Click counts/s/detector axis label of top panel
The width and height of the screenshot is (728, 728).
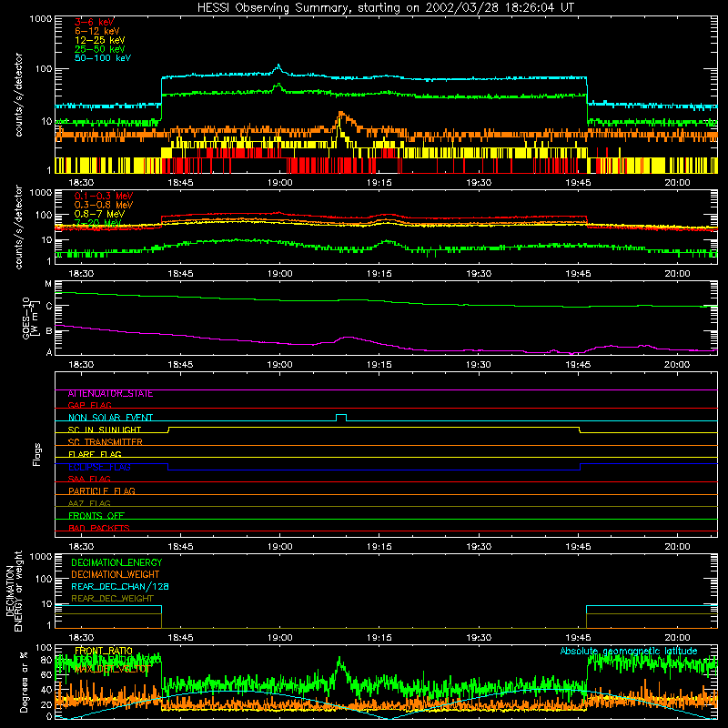click(x=18, y=95)
